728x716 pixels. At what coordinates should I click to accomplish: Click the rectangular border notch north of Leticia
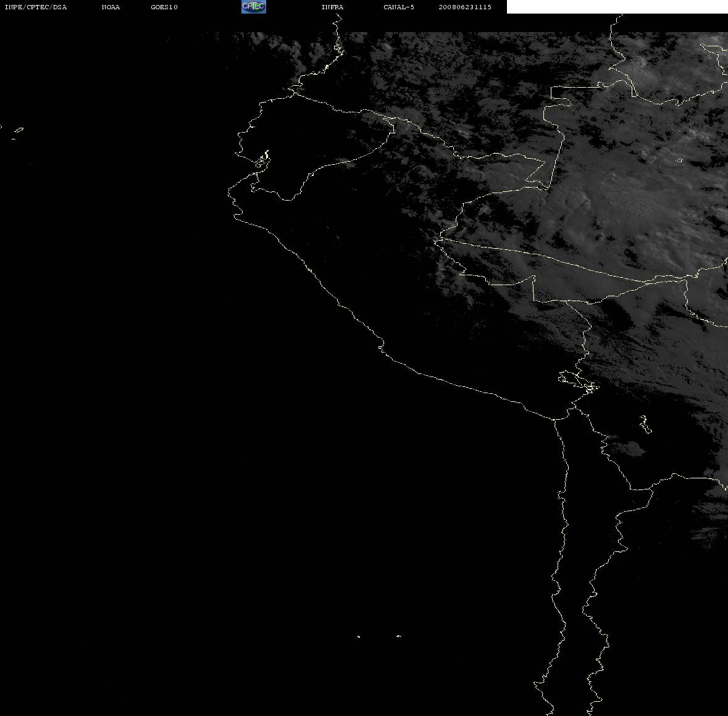561,96
